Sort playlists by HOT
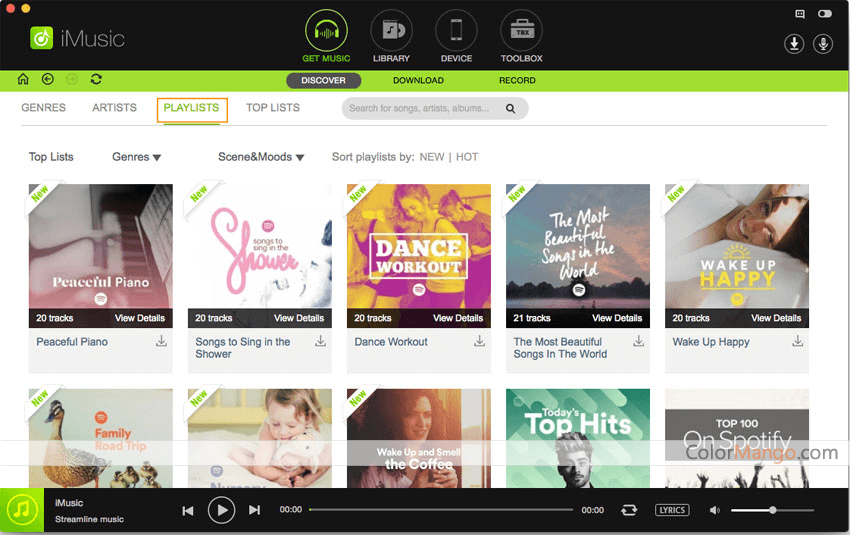 point(467,157)
